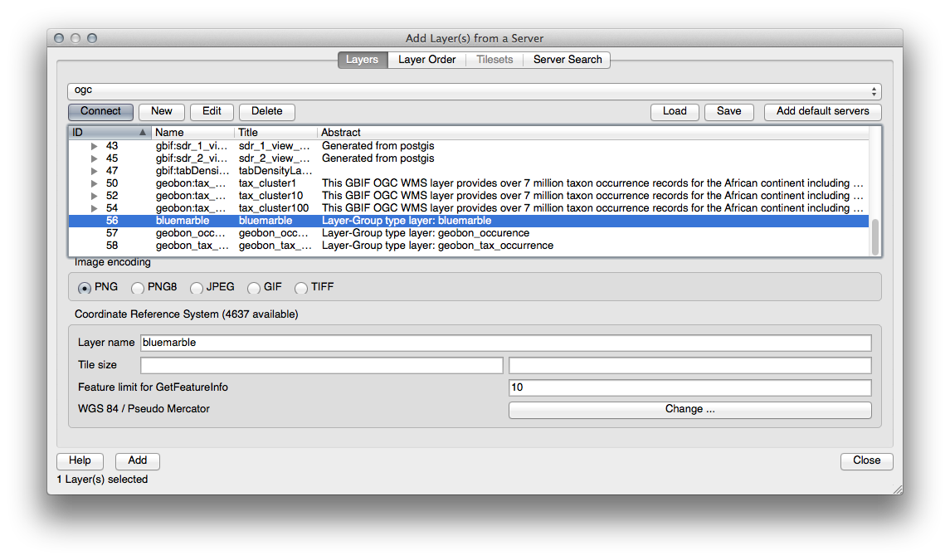
Task: Select the JPEG image encoding option
Action: [197, 288]
